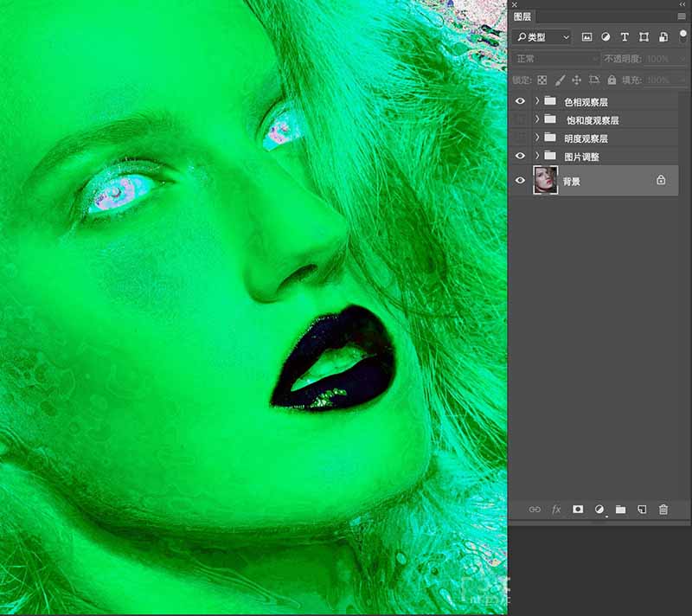Lock transparent pixels icon
The height and width of the screenshot is (616, 692).
tap(542, 80)
